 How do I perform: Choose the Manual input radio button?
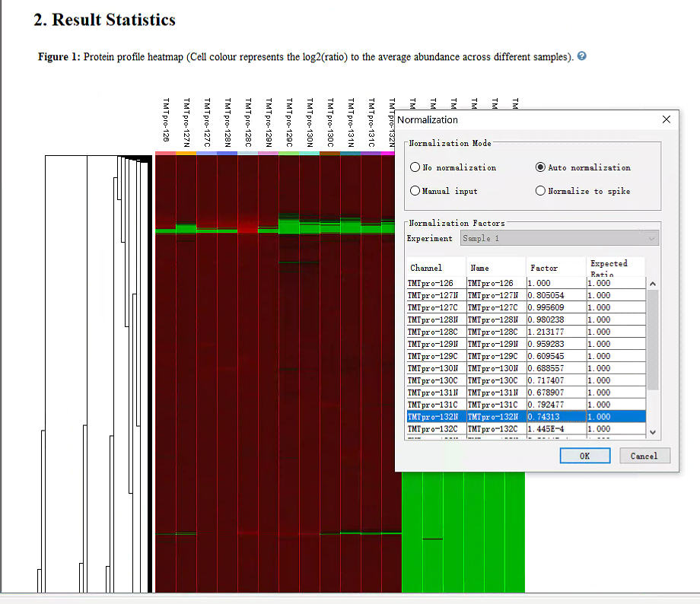[415, 191]
